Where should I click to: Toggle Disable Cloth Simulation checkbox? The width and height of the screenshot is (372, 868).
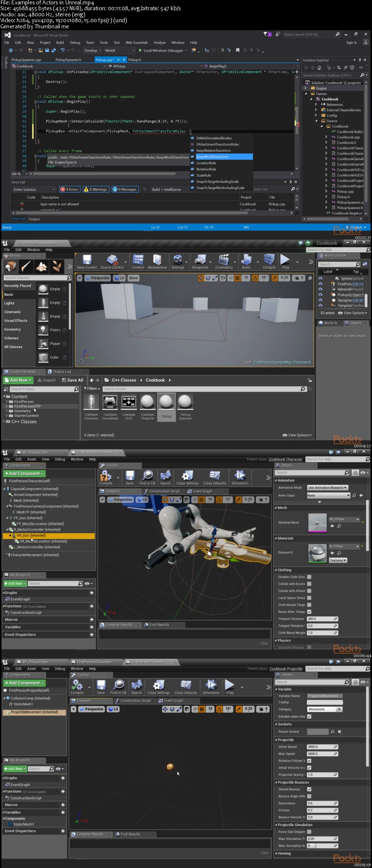click(x=309, y=577)
